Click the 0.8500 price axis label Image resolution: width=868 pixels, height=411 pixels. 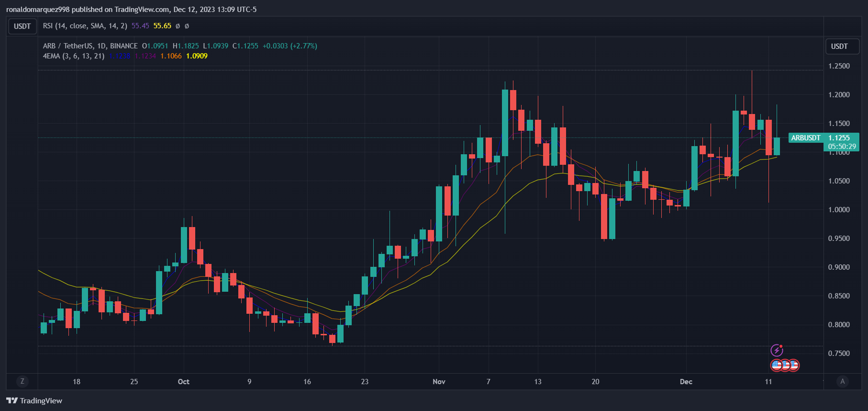839,296
